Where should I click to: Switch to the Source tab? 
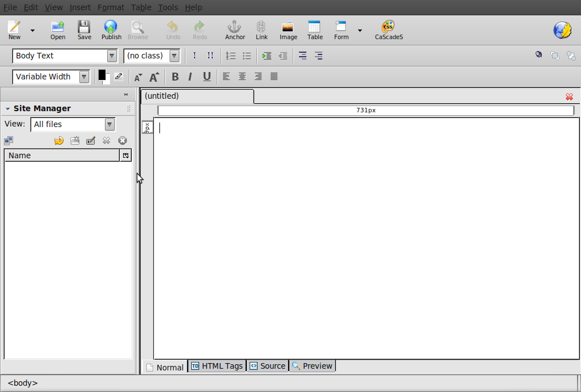(268, 366)
